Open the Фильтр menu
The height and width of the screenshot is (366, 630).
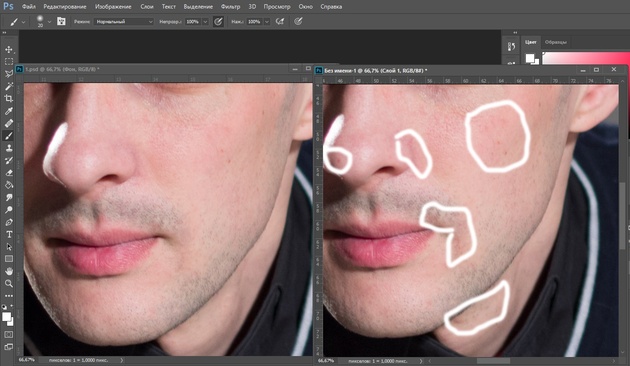point(230,6)
